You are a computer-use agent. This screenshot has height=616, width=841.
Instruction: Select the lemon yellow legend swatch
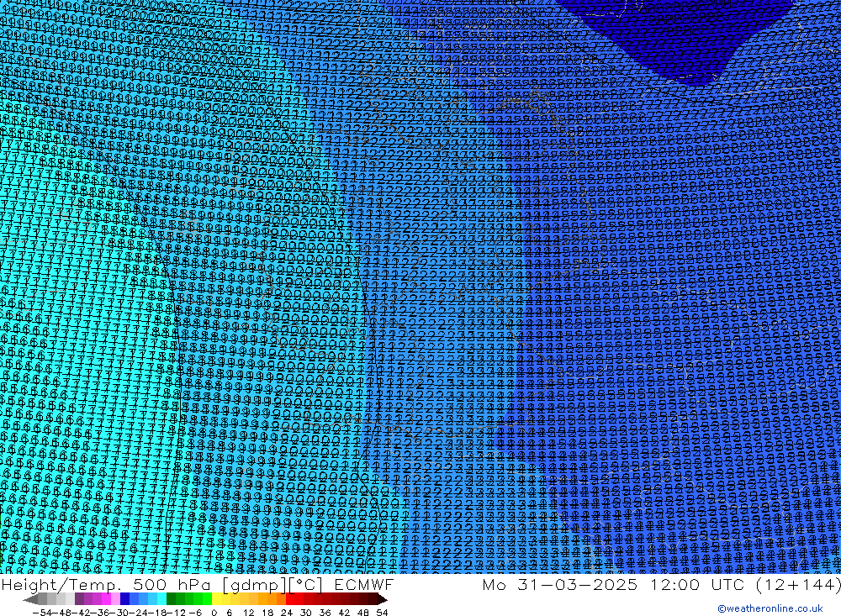(216, 599)
